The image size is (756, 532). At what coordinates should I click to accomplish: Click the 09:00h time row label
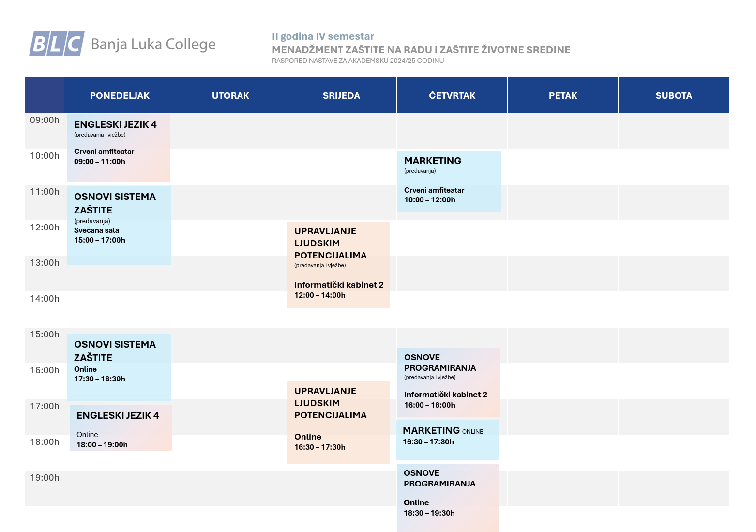point(45,120)
